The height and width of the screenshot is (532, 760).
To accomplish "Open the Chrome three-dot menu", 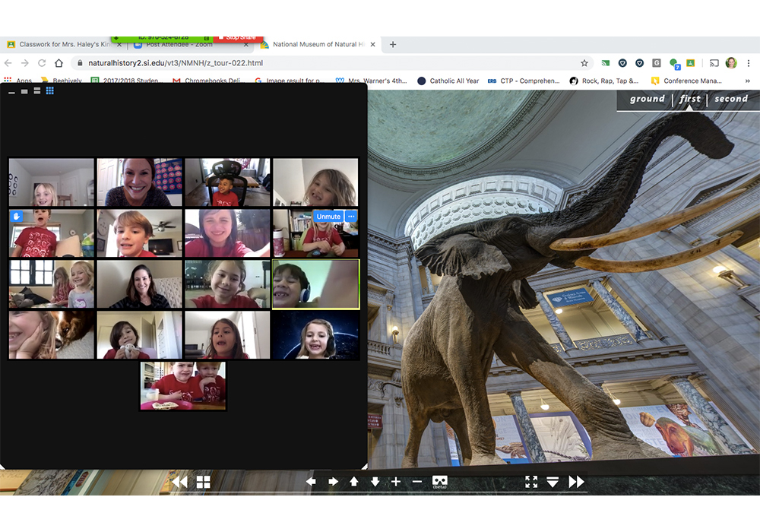I will tap(749, 63).
